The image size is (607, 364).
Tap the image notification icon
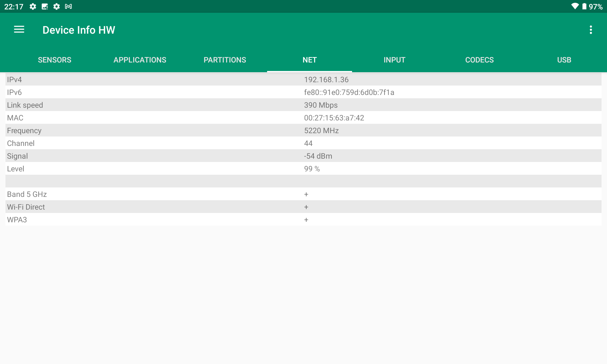coord(45,6)
